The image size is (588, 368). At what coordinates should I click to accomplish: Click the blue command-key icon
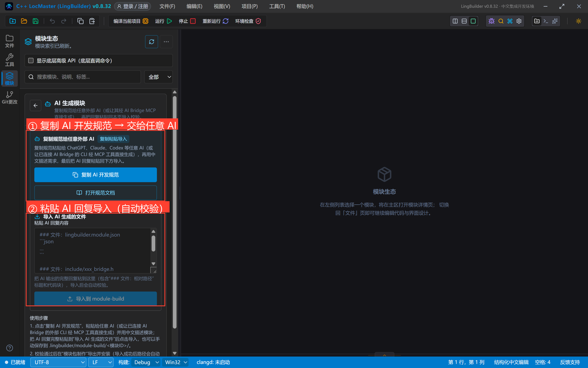510,21
